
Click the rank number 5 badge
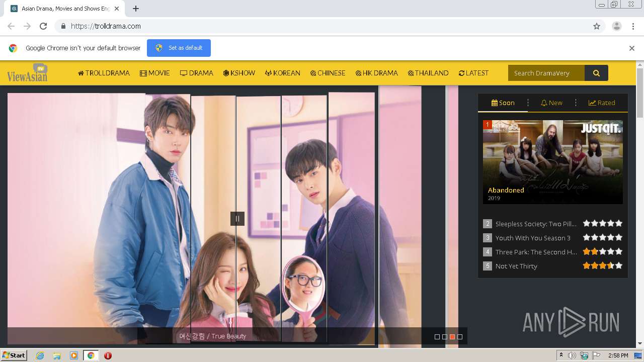click(x=487, y=266)
